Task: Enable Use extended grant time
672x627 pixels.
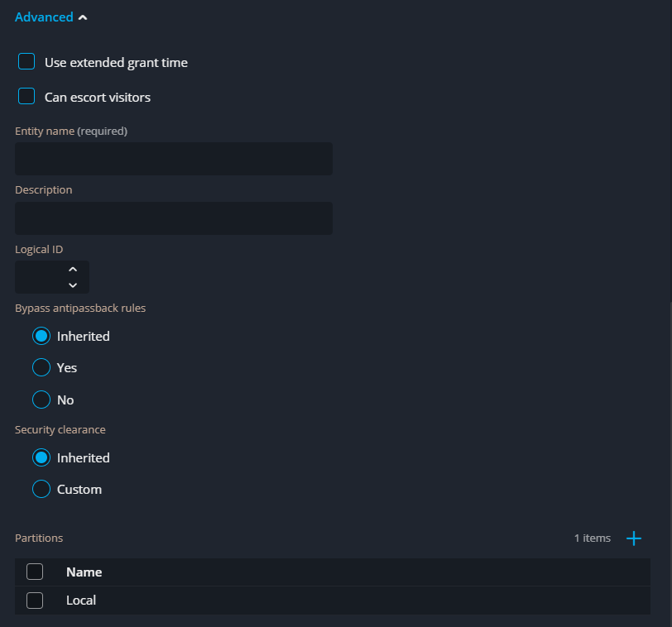Action: click(26, 61)
